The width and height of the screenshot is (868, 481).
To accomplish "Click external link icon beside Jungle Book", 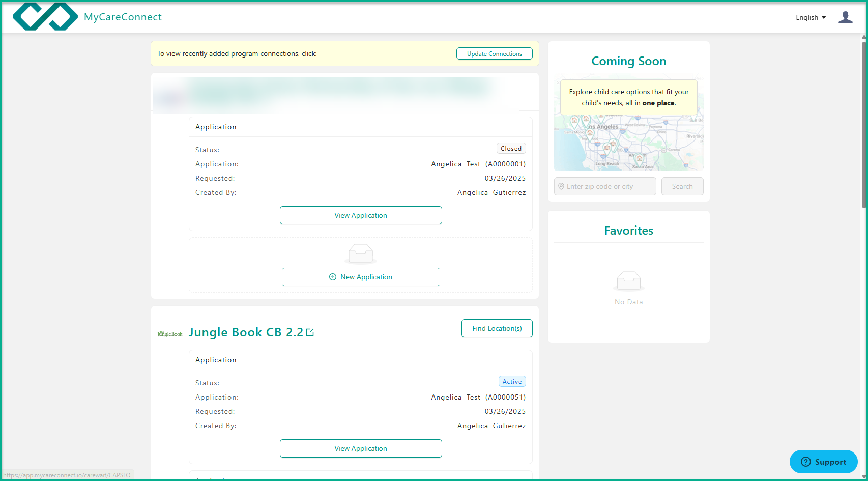I will pyautogui.click(x=310, y=332).
